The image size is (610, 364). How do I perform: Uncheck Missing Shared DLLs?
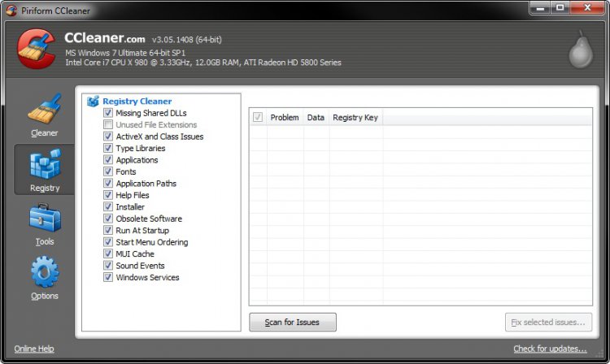[x=108, y=113]
